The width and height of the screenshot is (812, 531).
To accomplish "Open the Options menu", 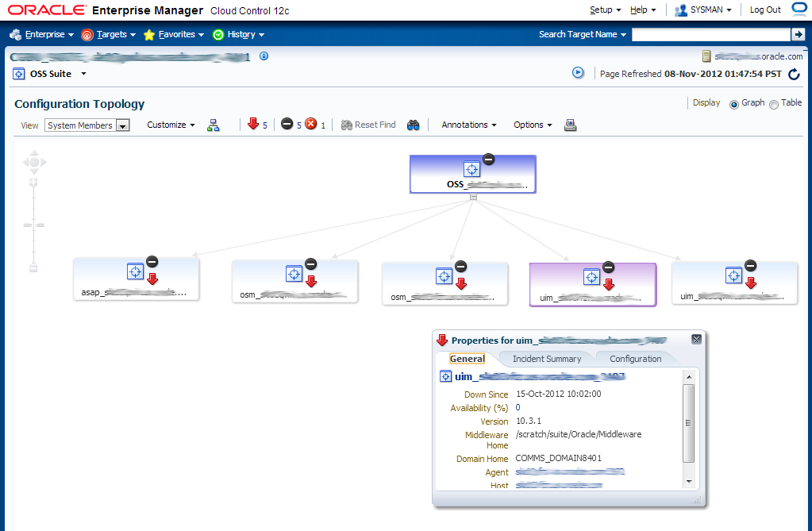I will [533, 125].
